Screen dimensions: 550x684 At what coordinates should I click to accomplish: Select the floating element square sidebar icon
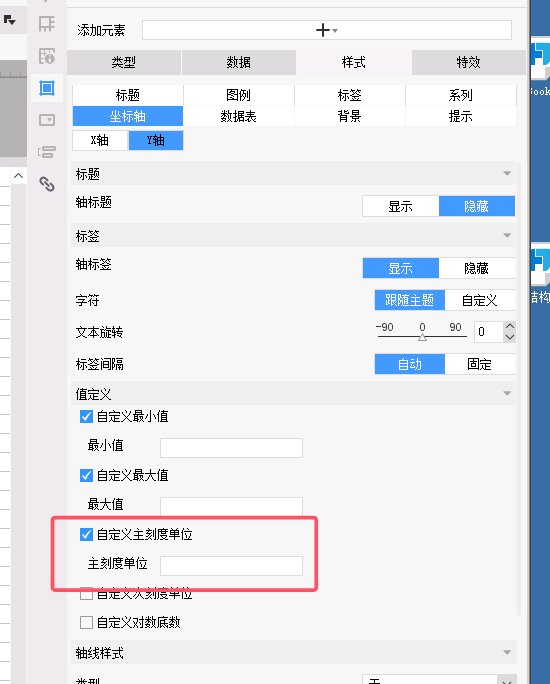coord(47,88)
